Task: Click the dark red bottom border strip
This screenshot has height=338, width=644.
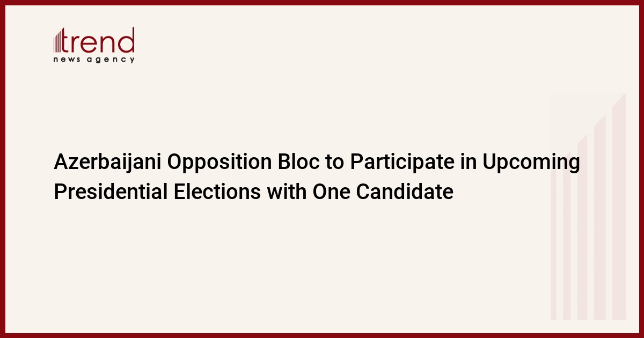Action: [x=322, y=335]
